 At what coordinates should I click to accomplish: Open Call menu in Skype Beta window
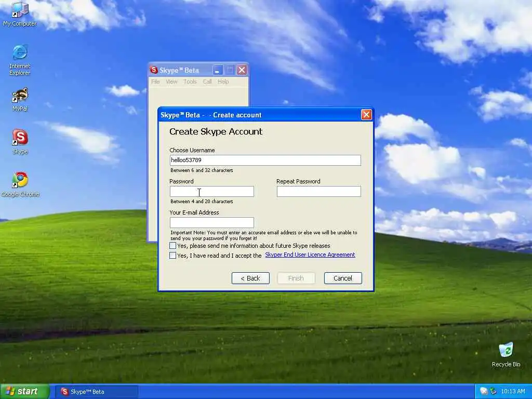207,82
